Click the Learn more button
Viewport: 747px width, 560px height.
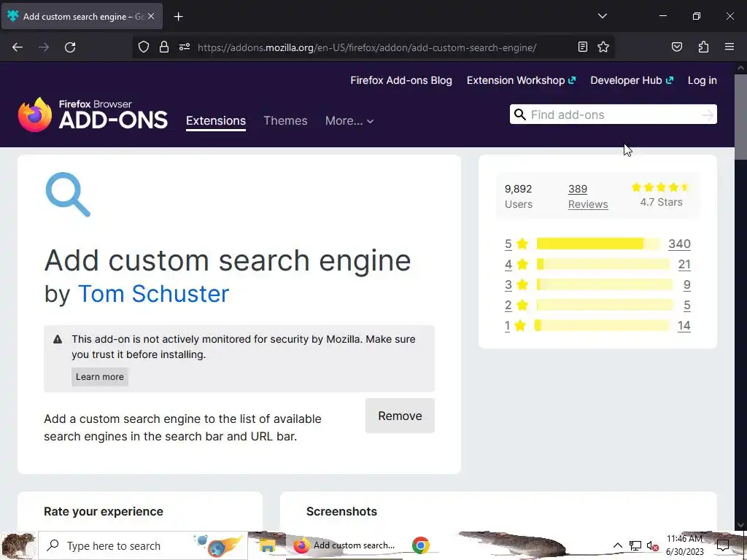[x=99, y=377]
